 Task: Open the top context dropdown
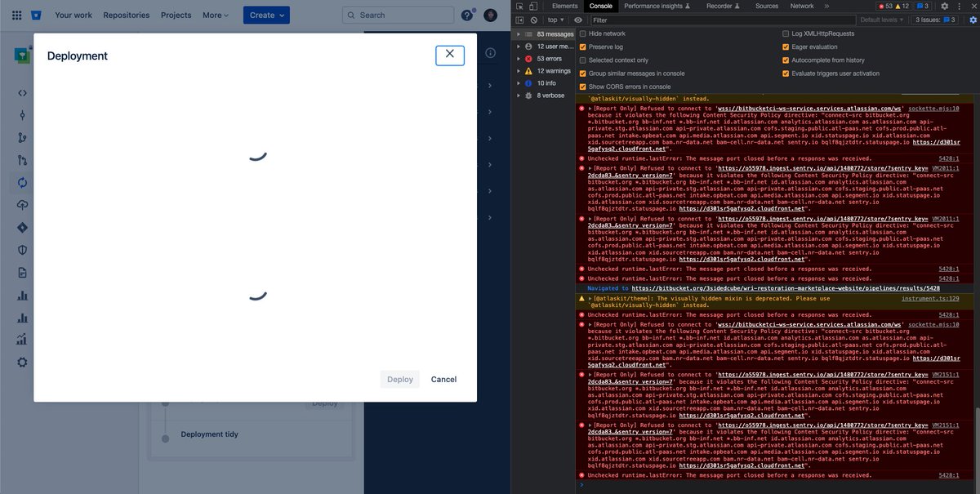[x=556, y=20]
